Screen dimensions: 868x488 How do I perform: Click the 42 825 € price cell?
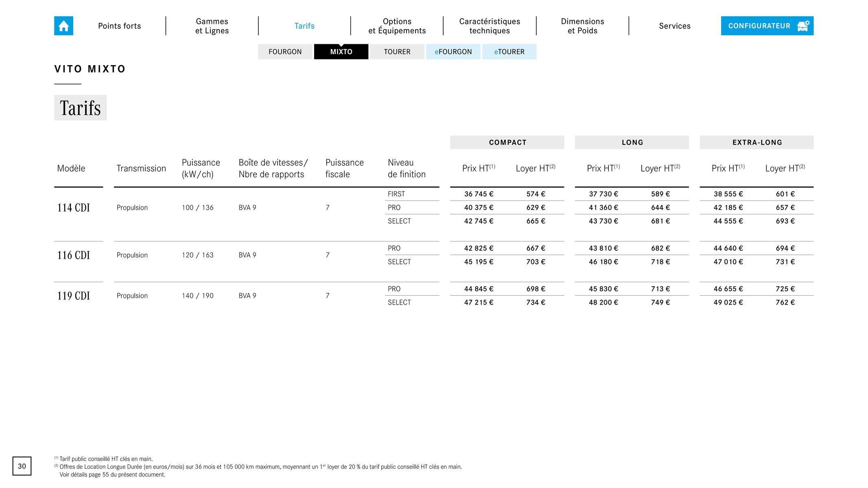coord(479,248)
